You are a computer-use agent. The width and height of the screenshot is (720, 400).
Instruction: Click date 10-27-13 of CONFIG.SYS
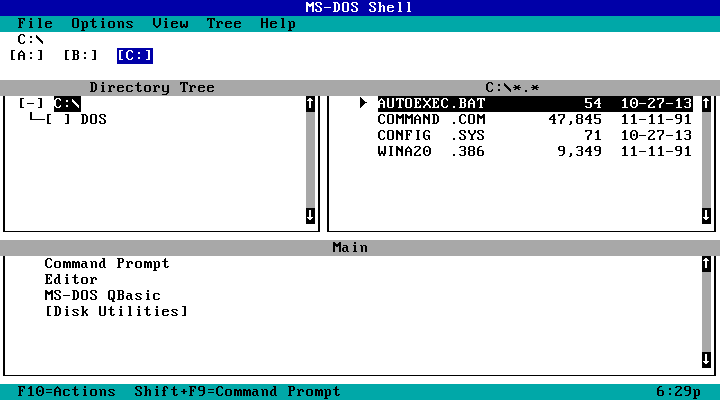[x=656, y=135]
